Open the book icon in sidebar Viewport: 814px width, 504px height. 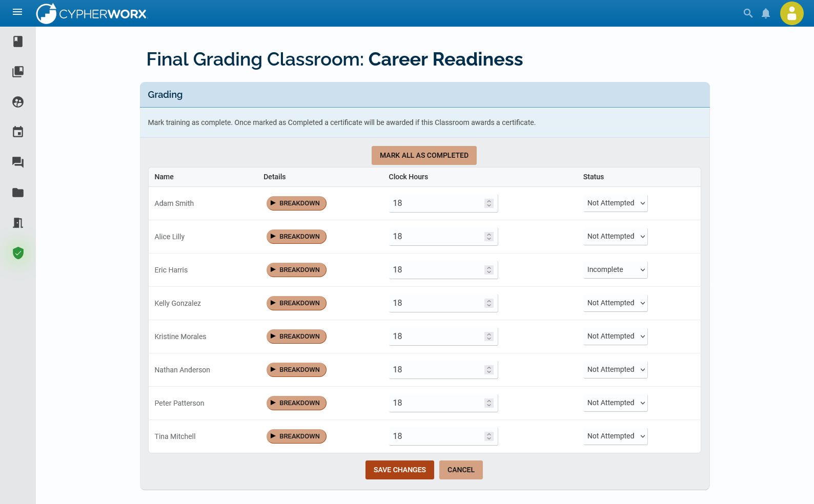(x=18, y=41)
